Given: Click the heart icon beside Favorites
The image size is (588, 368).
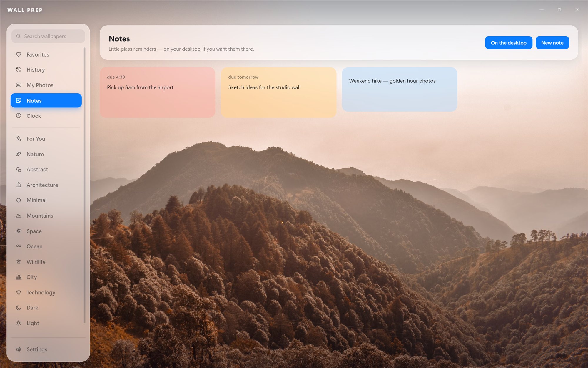Looking at the screenshot, I should click(x=19, y=54).
